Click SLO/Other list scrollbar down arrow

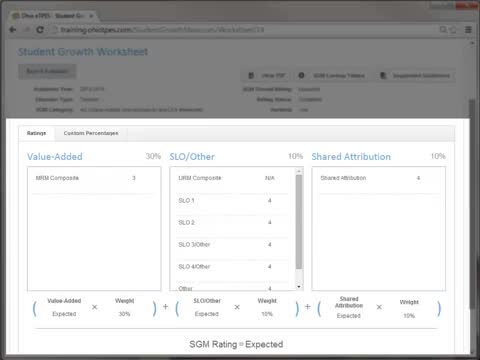pyautogui.click(x=299, y=287)
